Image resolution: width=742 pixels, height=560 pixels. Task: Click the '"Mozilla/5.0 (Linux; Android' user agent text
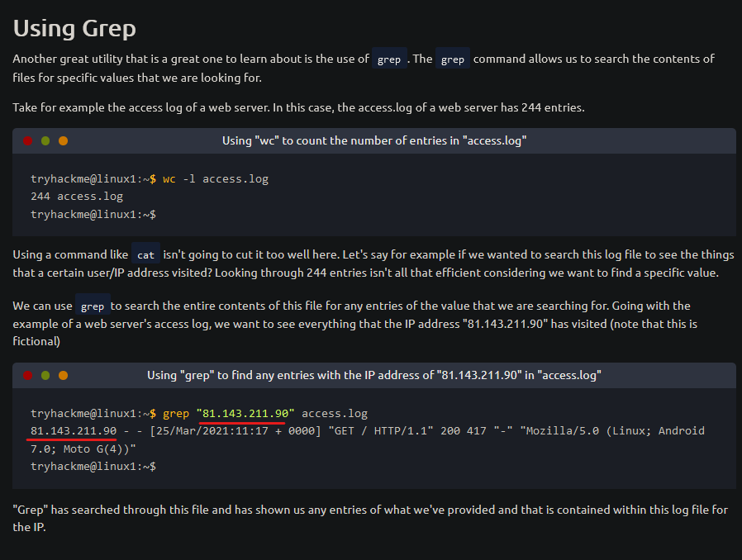(x=612, y=431)
